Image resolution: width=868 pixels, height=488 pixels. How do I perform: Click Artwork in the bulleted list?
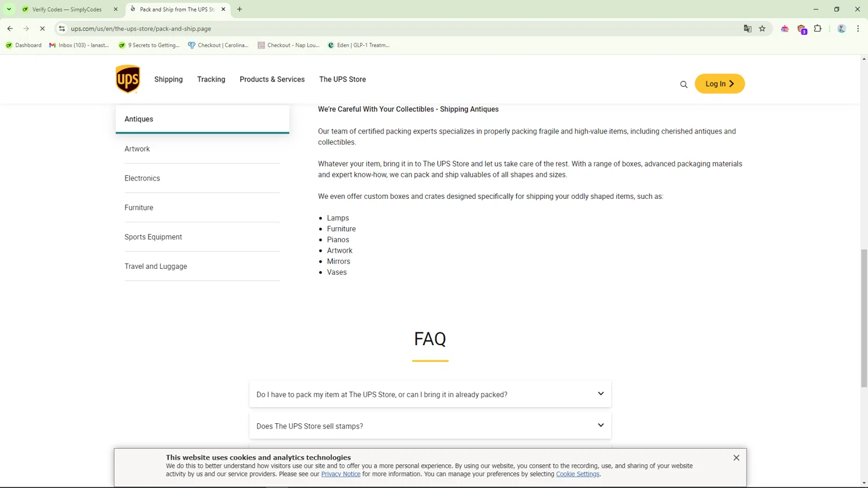pos(340,250)
